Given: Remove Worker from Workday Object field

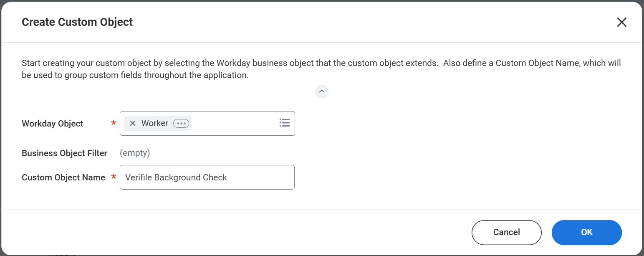Looking at the screenshot, I should (133, 123).
